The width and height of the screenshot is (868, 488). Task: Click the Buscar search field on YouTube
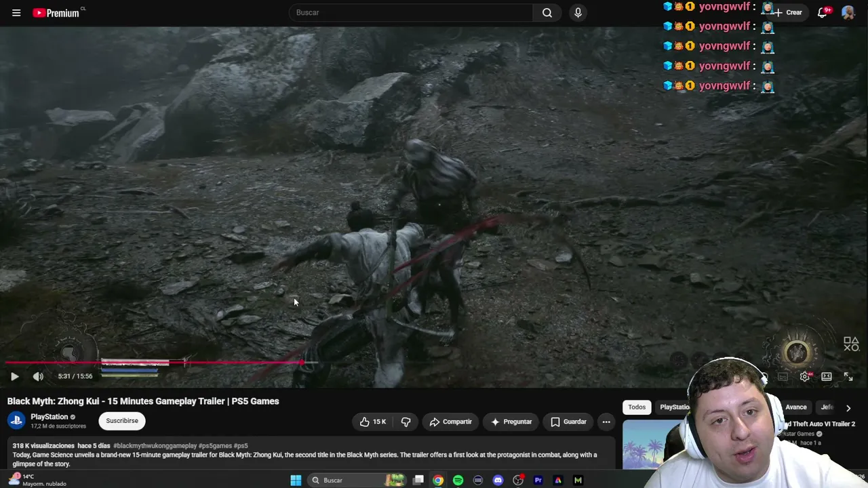pos(411,12)
